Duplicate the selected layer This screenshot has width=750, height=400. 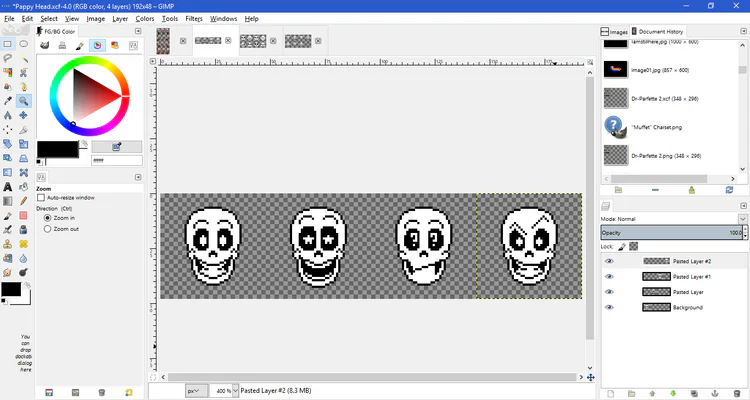694,393
